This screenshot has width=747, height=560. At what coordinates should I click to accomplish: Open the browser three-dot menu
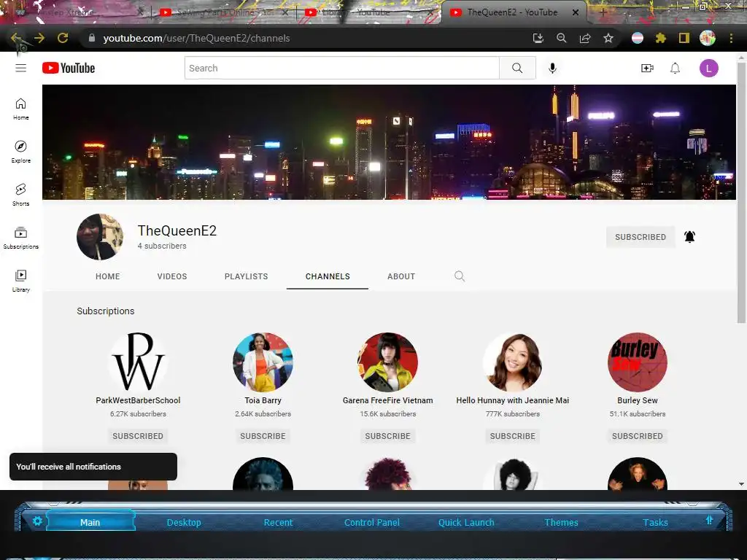point(731,38)
